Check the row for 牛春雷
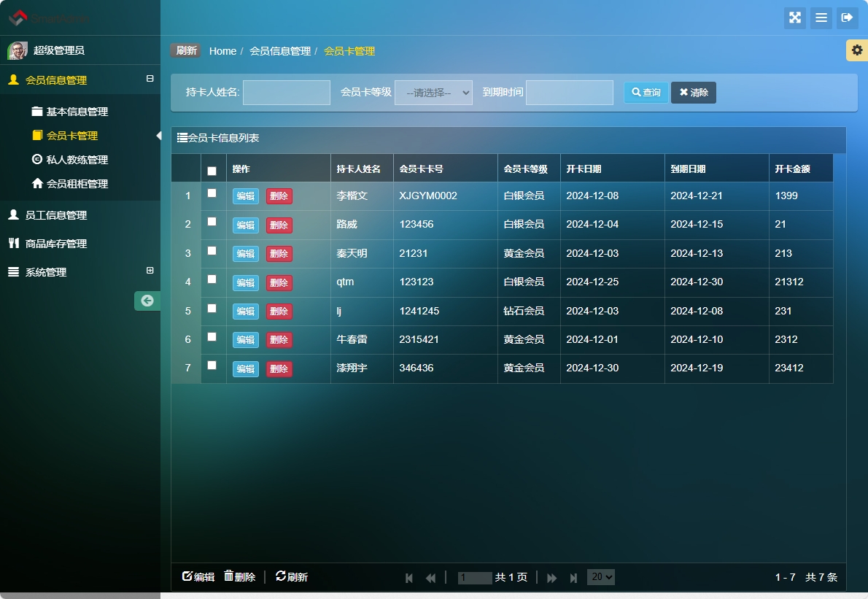This screenshot has width=868, height=599. 212,336
